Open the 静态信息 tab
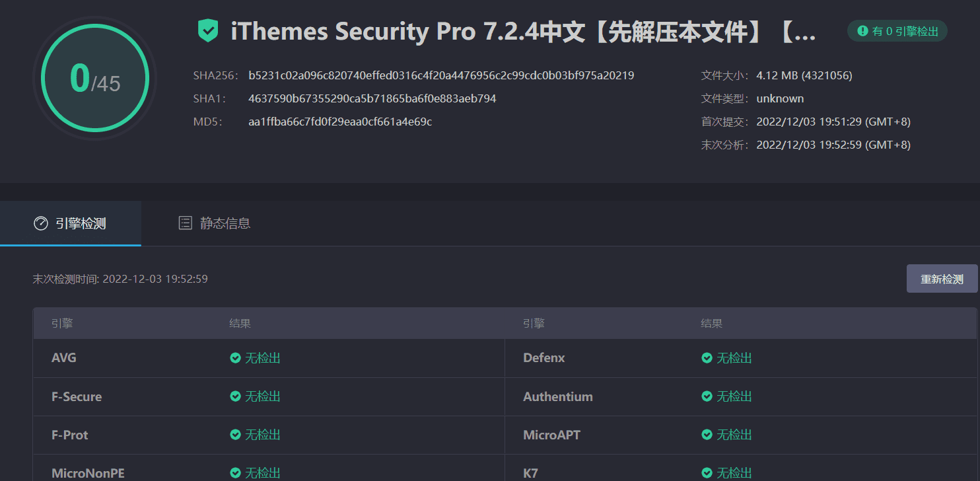This screenshot has height=481, width=980. point(214,223)
